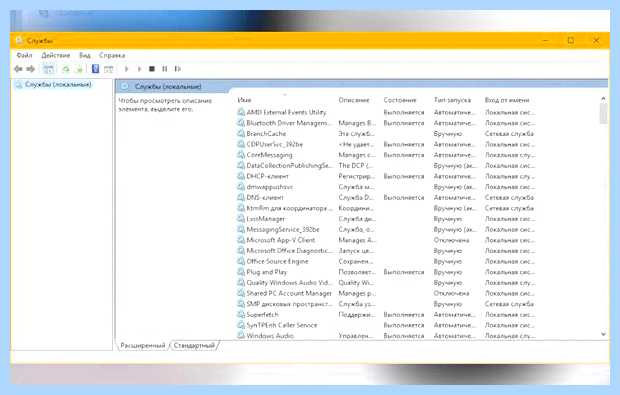Click the Stop service square icon
The image size is (620, 395).
point(152,69)
